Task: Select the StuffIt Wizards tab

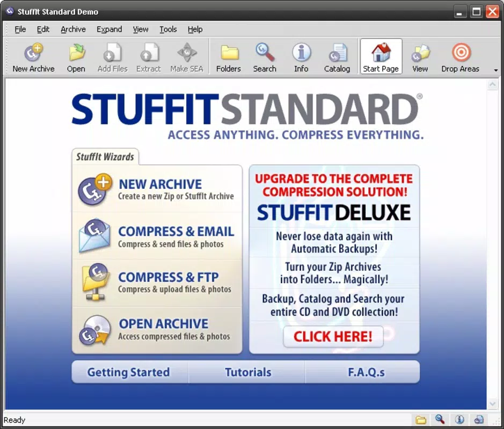Action: [x=105, y=157]
